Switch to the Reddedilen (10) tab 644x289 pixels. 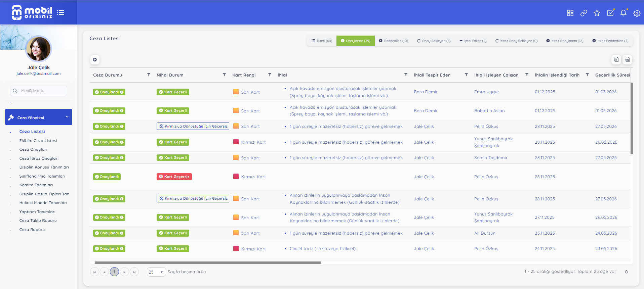coord(393,41)
